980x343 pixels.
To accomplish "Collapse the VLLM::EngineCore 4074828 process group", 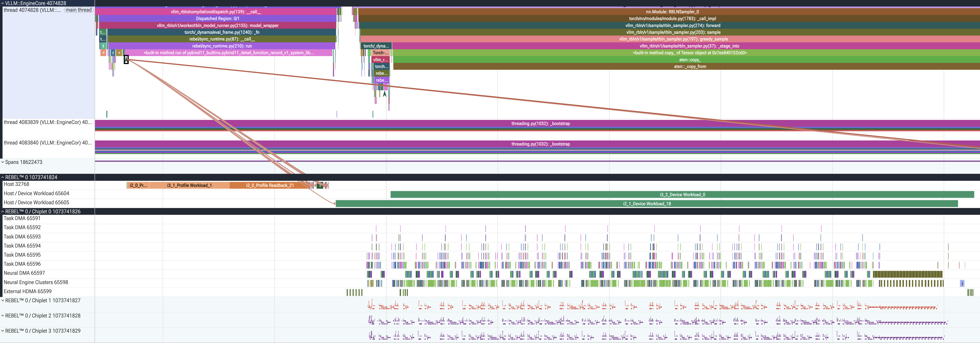I will coord(2,3).
